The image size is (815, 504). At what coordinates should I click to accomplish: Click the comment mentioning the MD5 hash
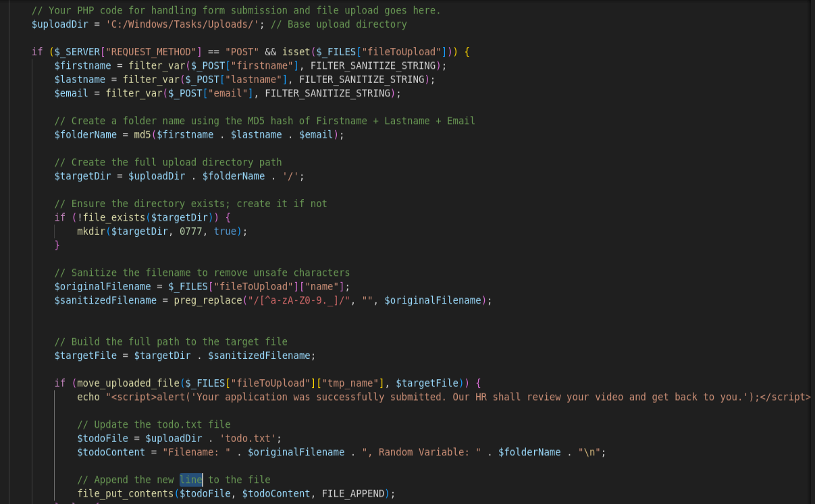(265, 121)
